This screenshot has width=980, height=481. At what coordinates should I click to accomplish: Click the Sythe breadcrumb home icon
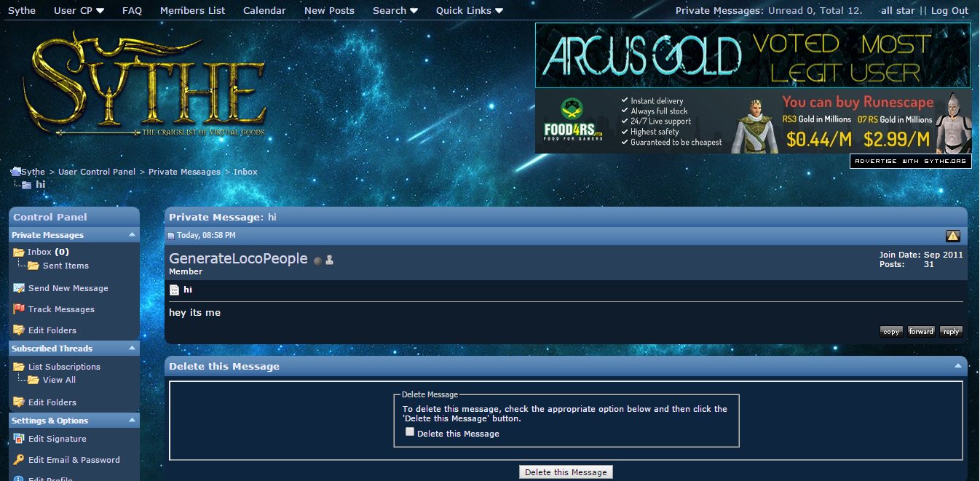(15, 172)
